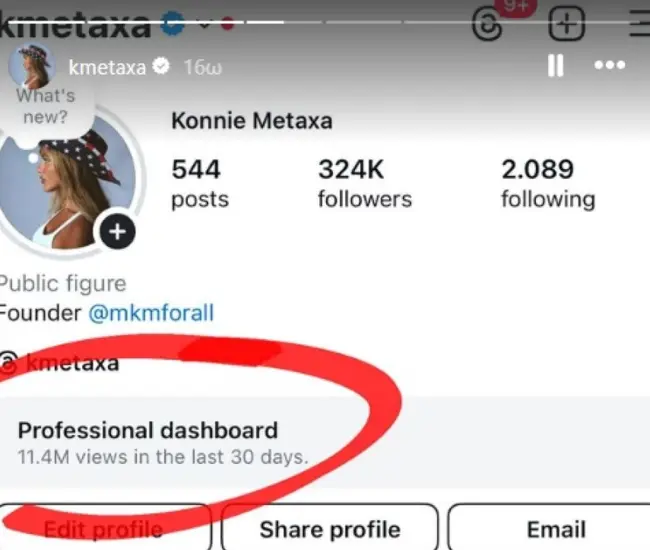Screen dimensions: 650x550
Task: Click the Edit profile button
Action: pos(103,528)
